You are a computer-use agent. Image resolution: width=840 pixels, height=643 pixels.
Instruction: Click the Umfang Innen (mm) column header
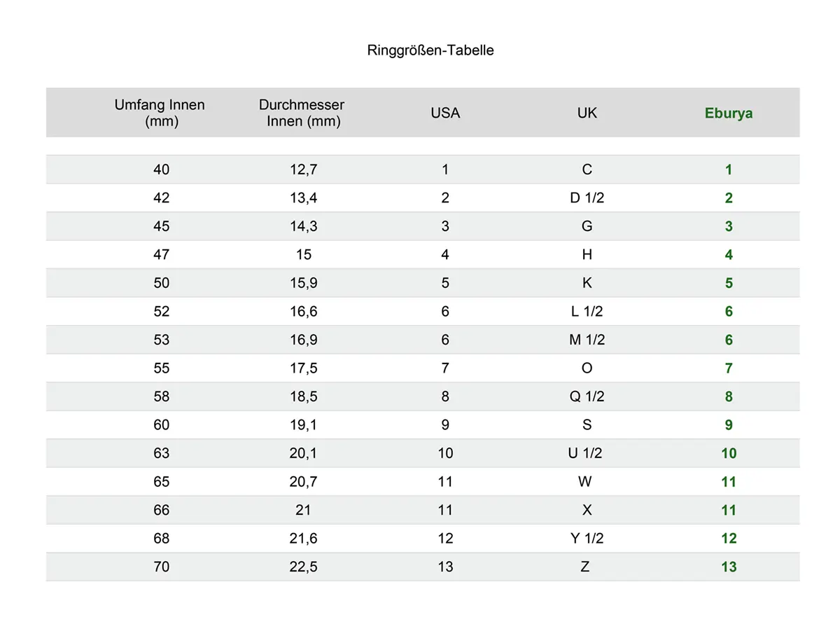click(160, 113)
